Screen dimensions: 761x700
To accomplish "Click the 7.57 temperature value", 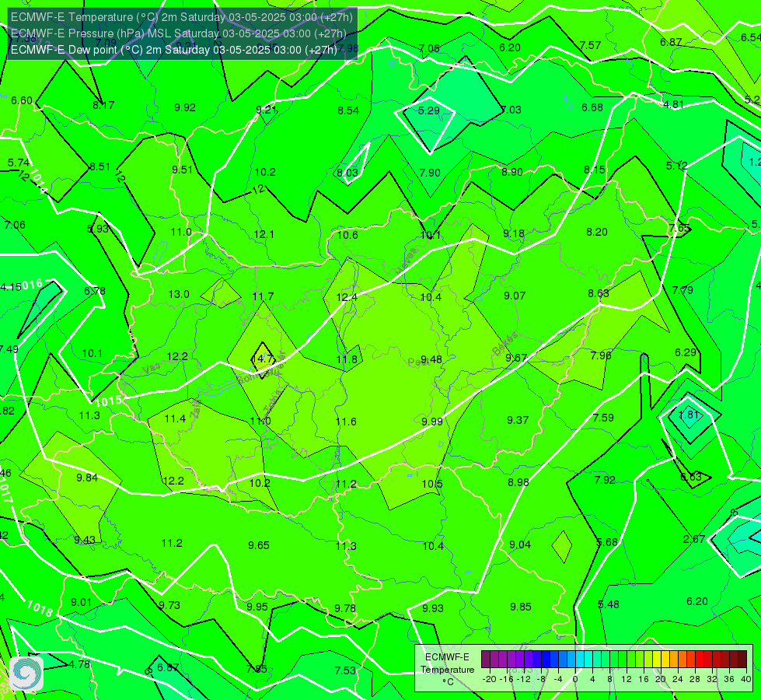I will (x=591, y=46).
